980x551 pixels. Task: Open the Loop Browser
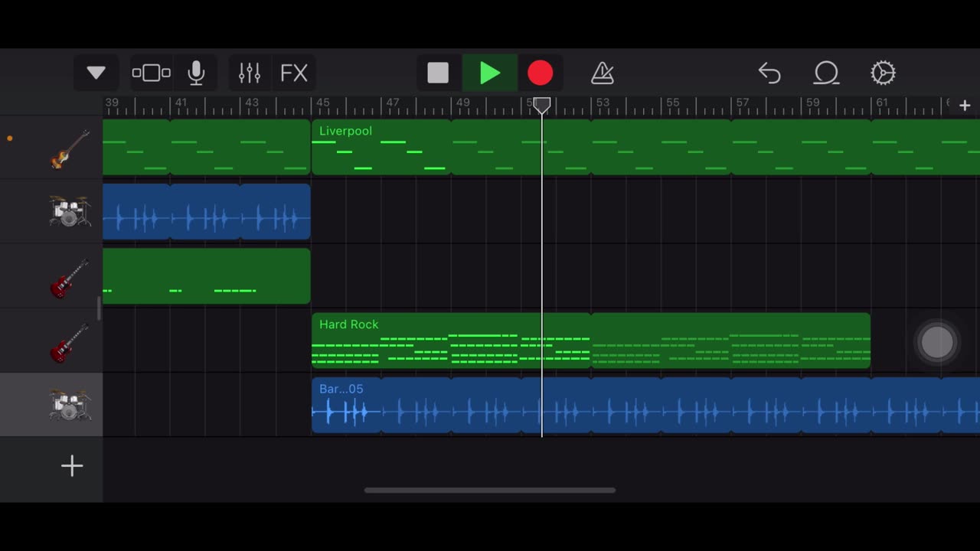[x=826, y=73]
